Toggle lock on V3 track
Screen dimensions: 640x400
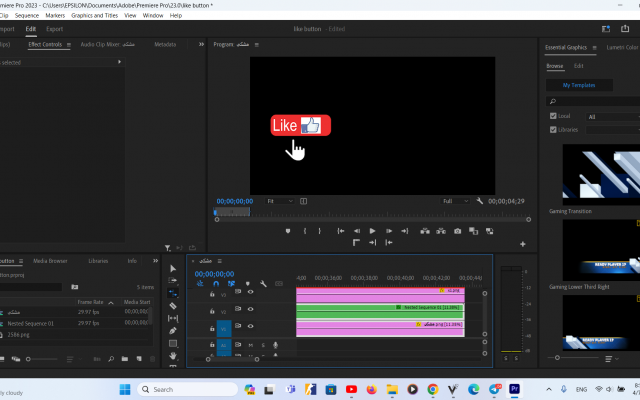click(x=212, y=294)
